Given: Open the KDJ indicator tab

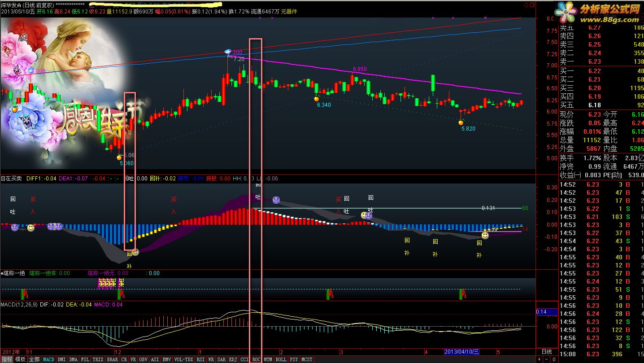Looking at the screenshot, I should coord(233,359).
